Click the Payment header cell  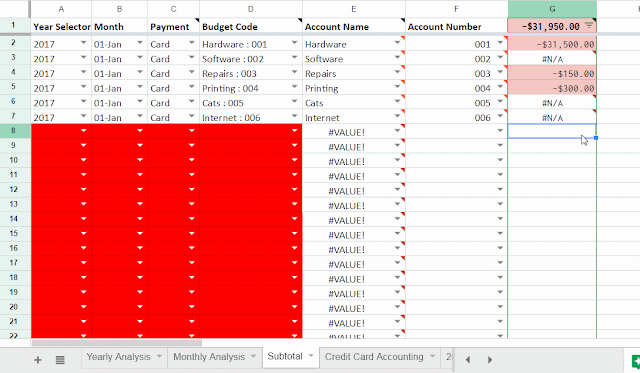(x=173, y=27)
